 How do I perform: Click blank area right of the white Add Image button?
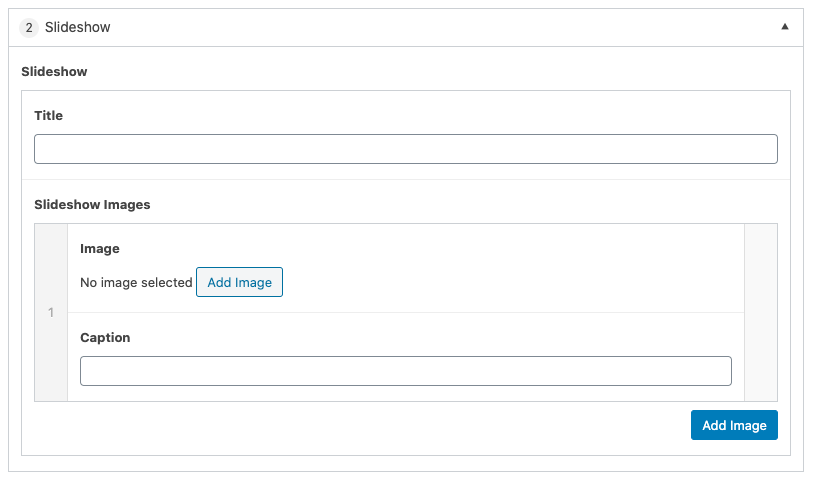pyautogui.click(x=500, y=283)
